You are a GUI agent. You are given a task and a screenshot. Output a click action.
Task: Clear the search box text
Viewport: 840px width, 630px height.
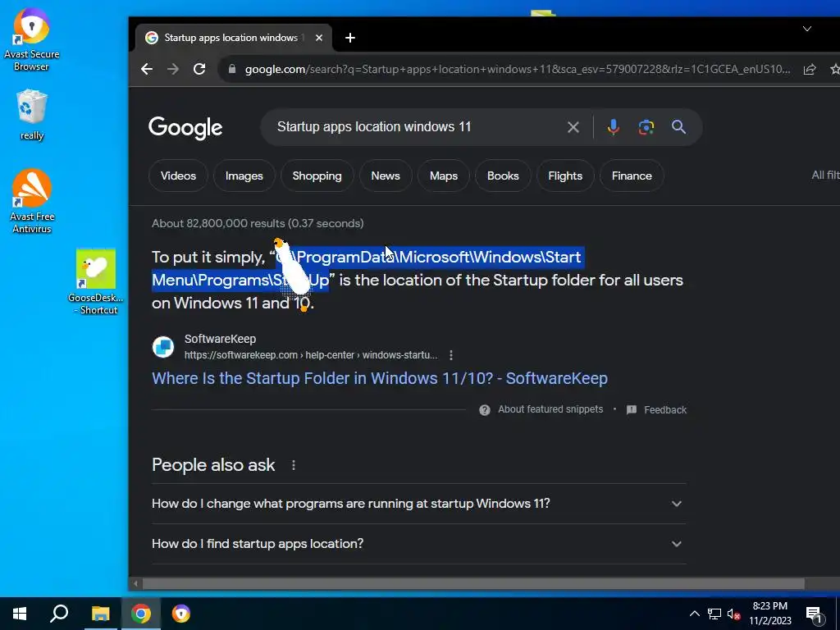pyautogui.click(x=573, y=127)
